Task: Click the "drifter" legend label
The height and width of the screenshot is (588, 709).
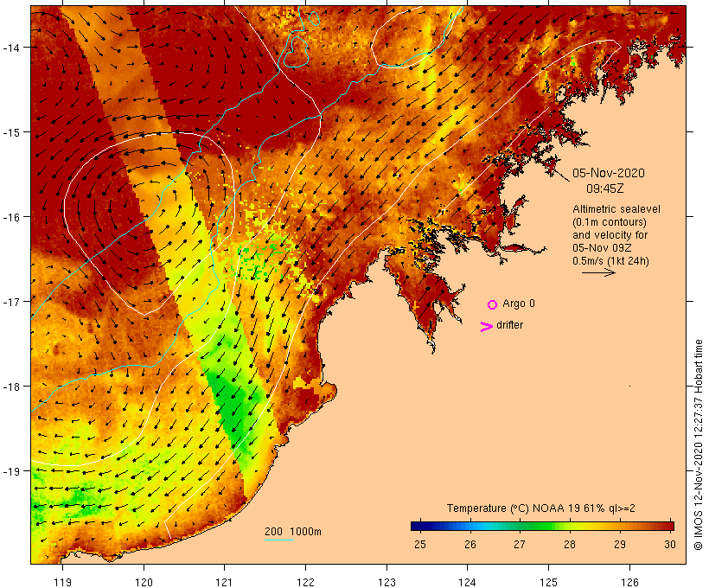Action: tap(509, 325)
